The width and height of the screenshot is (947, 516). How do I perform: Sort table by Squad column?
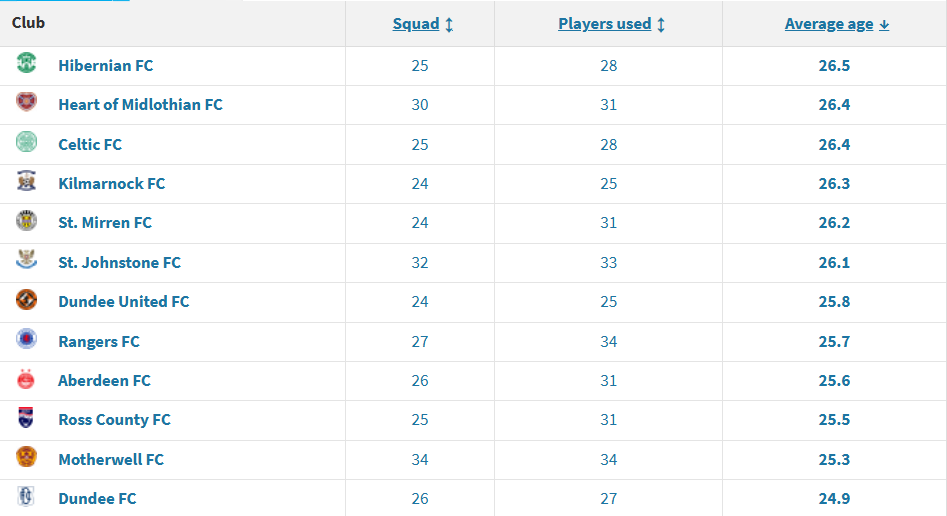[423, 24]
